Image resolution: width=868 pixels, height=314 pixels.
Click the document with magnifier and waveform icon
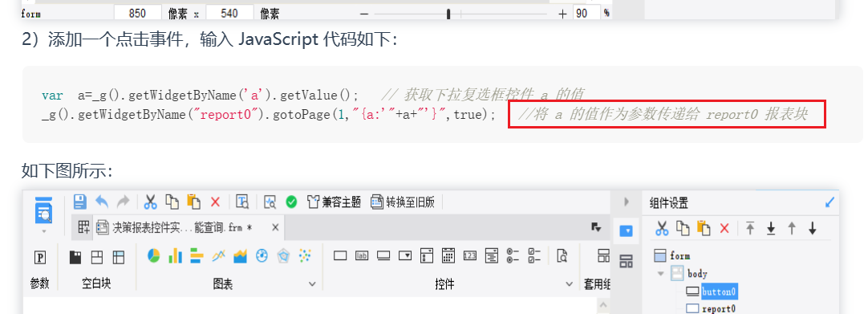(270, 202)
